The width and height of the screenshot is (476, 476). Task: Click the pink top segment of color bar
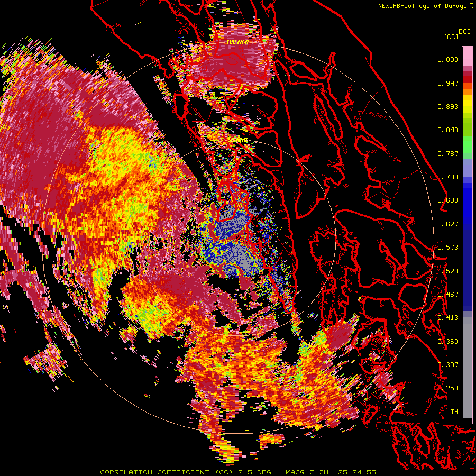coord(467,57)
